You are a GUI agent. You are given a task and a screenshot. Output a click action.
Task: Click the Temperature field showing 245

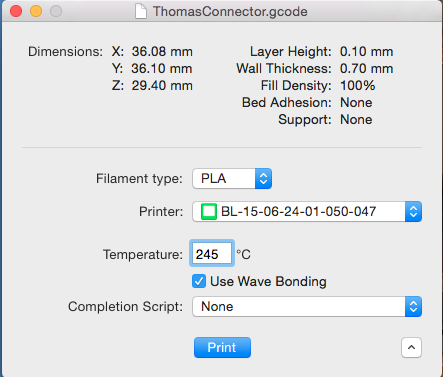click(212, 254)
